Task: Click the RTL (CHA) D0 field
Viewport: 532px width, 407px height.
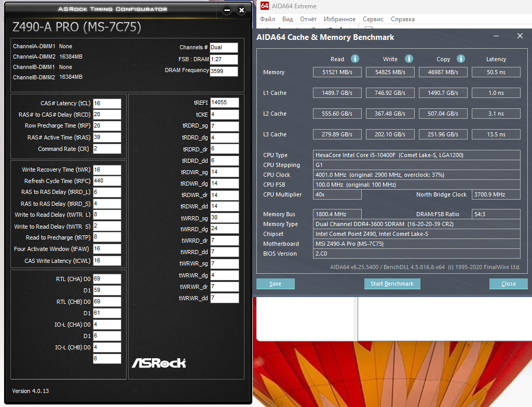Action: point(107,279)
